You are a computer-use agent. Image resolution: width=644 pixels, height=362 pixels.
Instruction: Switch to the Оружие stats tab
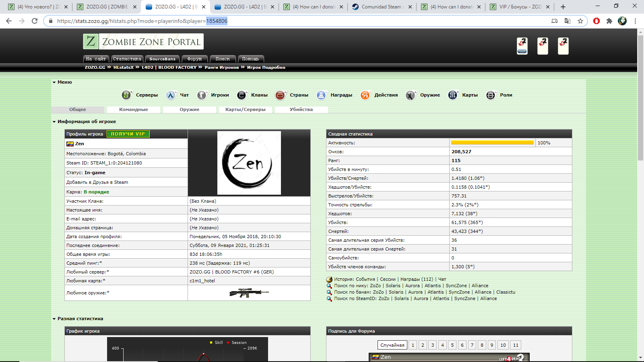click(190, 109)
